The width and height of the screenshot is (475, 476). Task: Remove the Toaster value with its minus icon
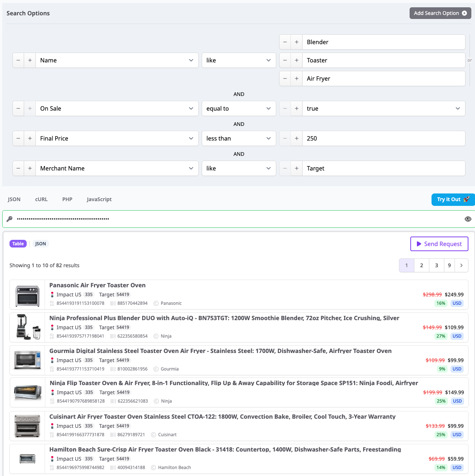(x=285, y=60)
